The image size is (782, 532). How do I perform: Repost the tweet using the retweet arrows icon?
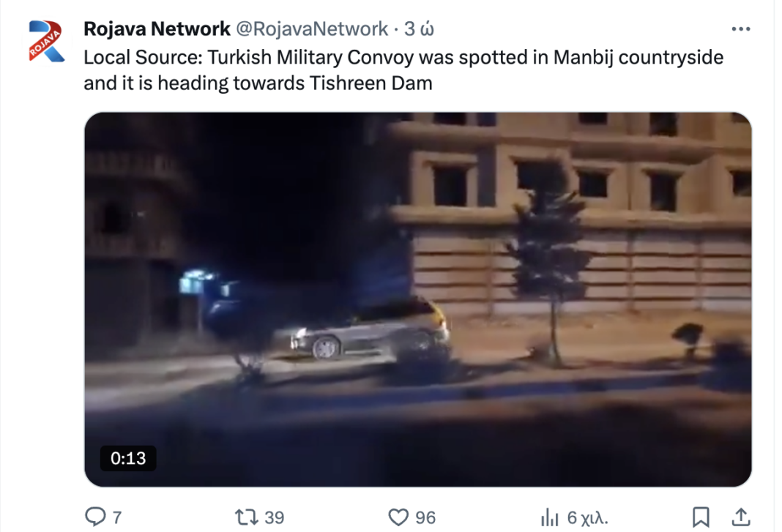tap(246, 517)
